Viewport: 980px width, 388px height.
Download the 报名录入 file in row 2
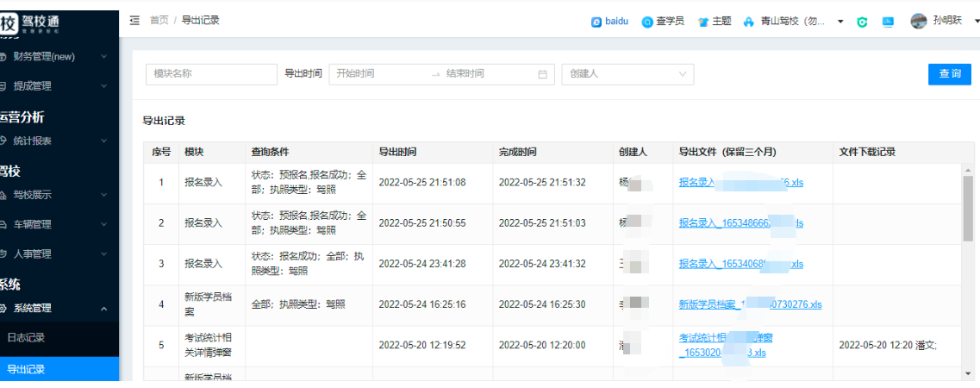click(x=741, y=223)
